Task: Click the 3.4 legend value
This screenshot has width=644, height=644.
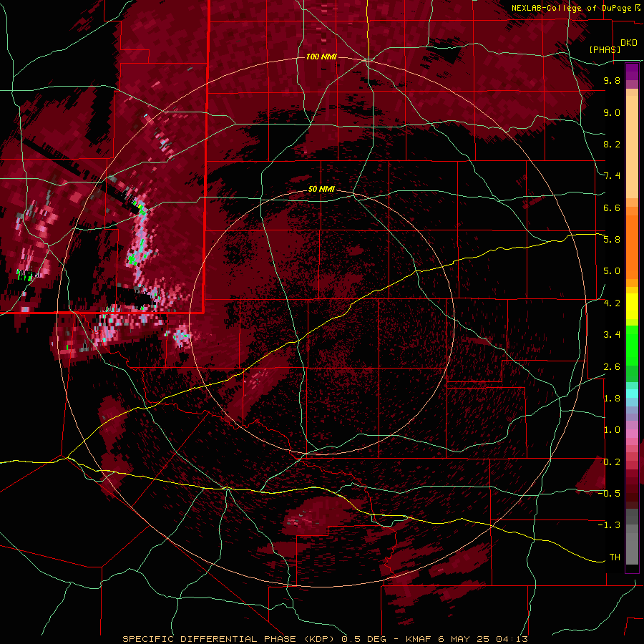Action: click(612, 335)
